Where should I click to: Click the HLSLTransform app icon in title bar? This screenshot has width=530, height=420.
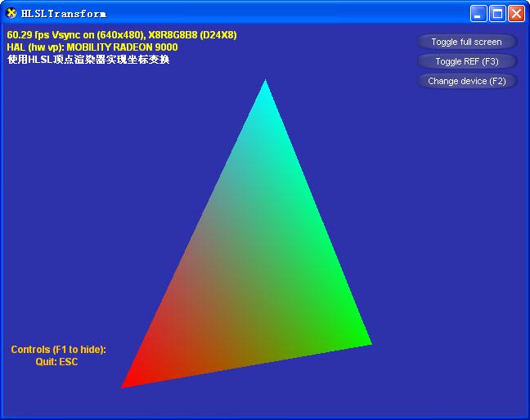pyautogui.click(x=11, y=14)
